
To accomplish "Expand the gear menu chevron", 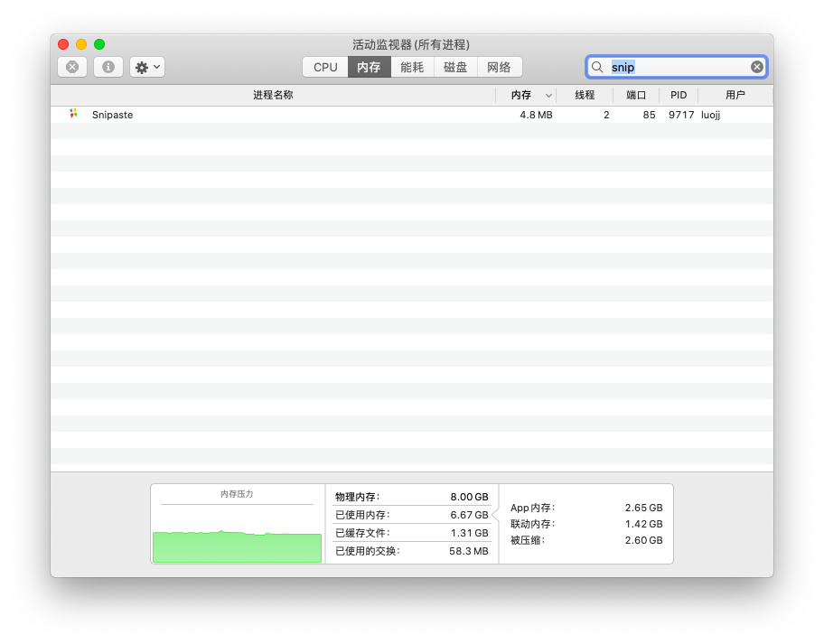I will [x=155, y=66].
